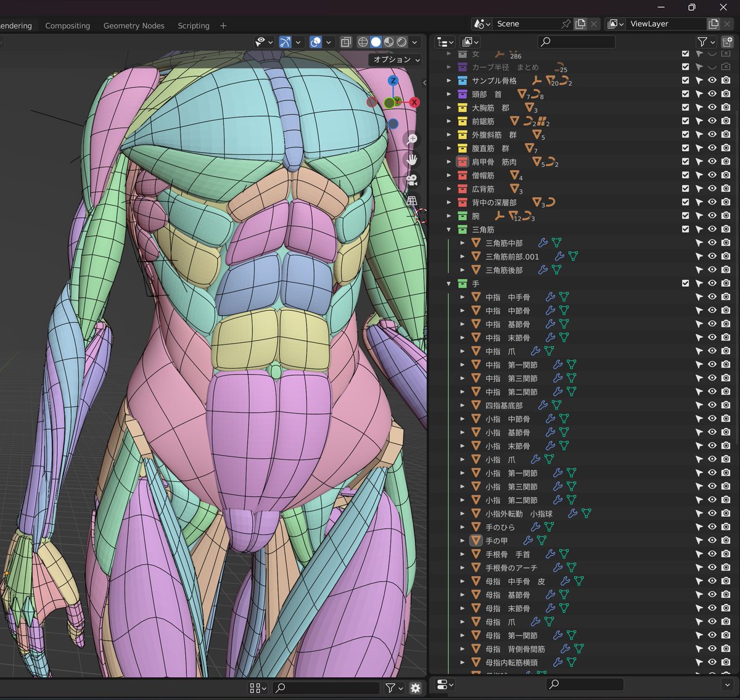This screenshot has width=740, height=700.
Task: Expand the 頭部 首 collection
Action: [449, 94]
